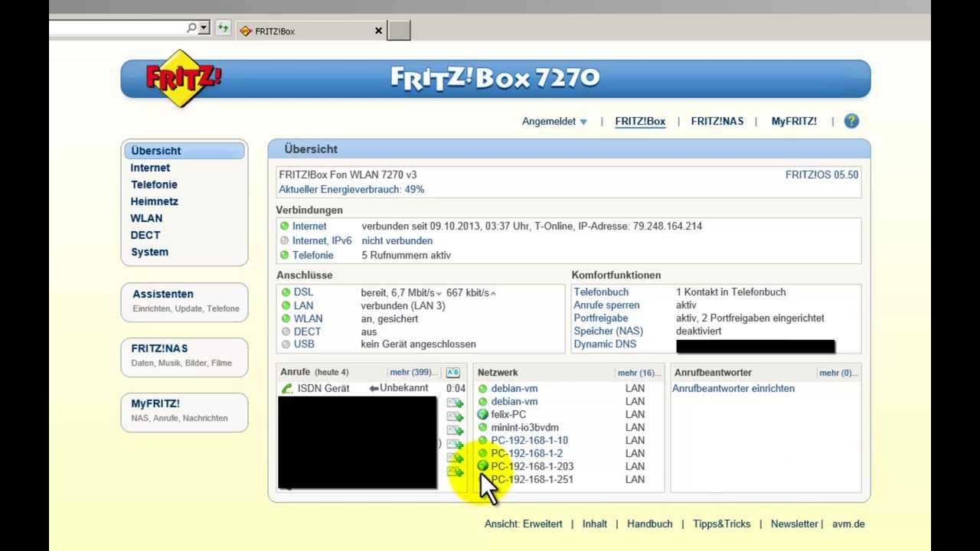Show more network devices via mehr (16)
Screen dimensions: 980x551
[x=639, y=373]
